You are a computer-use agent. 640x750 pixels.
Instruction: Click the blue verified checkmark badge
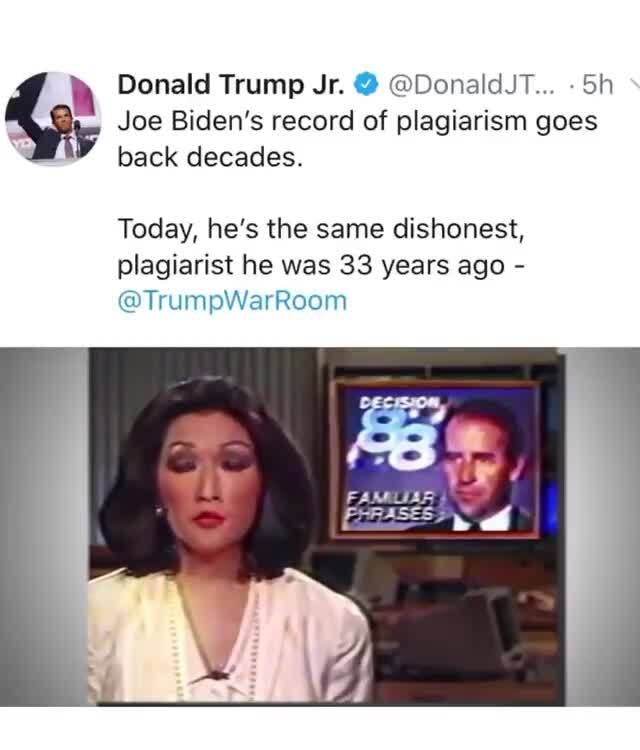pos(366,85)
